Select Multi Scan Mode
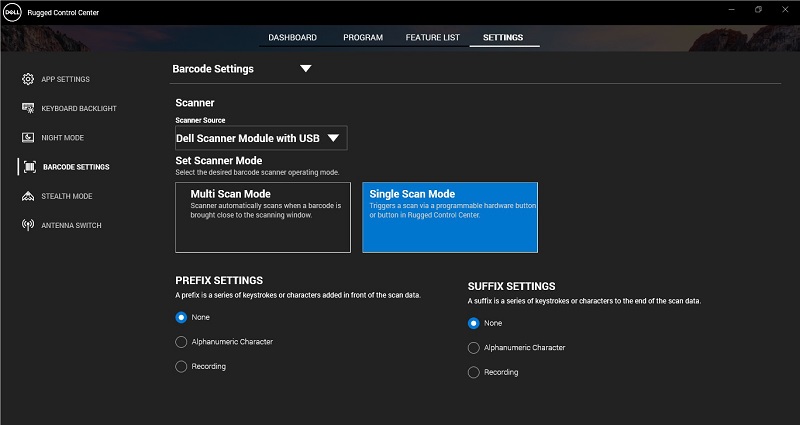This screenshot has height=425, width=800. click(263, 217)
